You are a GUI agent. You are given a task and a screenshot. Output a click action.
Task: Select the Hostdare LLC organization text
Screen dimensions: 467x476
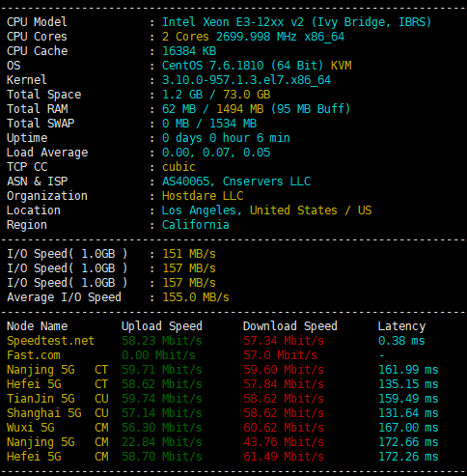tap(203, 196)
